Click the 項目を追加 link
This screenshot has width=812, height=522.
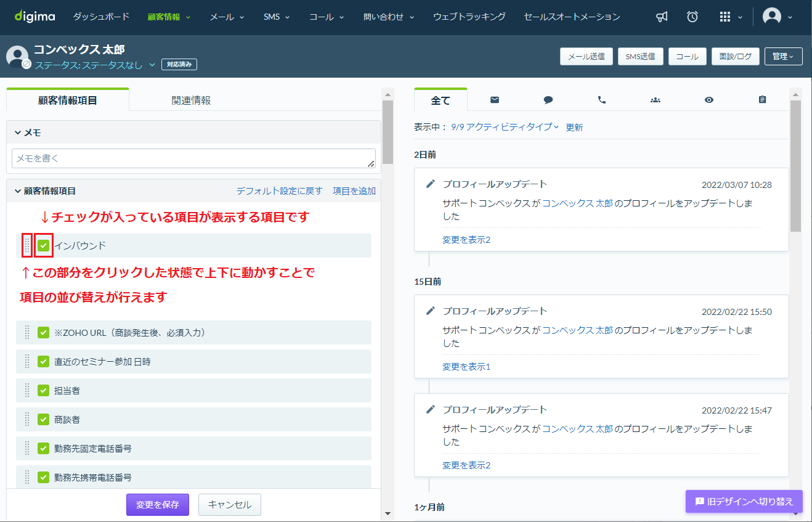coord(354,191)
